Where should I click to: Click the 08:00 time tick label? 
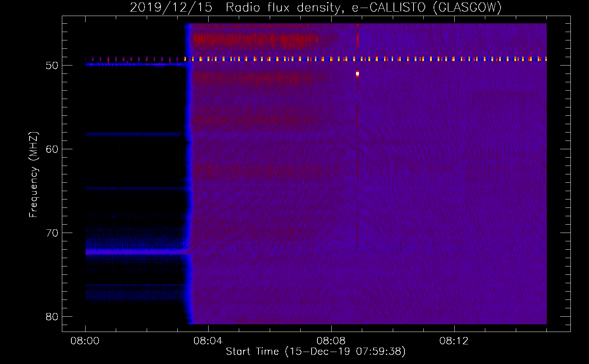pos(85,341)
